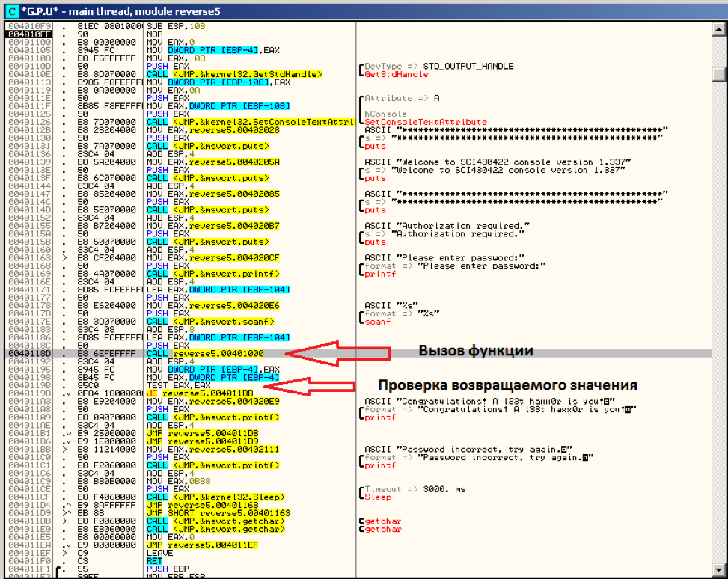Select MOV EAX,reverse5.004020E6 instruction
Image resolution: width=728 pixels, height=579 pixels.
pos(213,305)
